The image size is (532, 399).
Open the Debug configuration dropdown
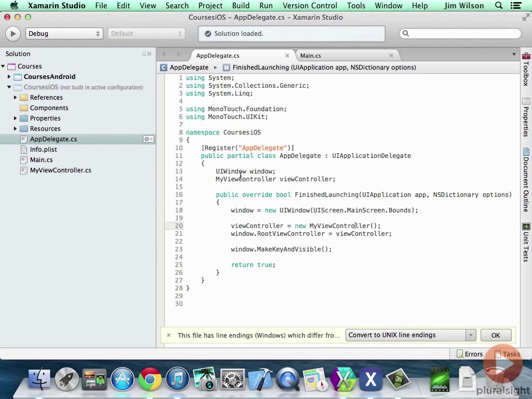click(x=64, y=34)
